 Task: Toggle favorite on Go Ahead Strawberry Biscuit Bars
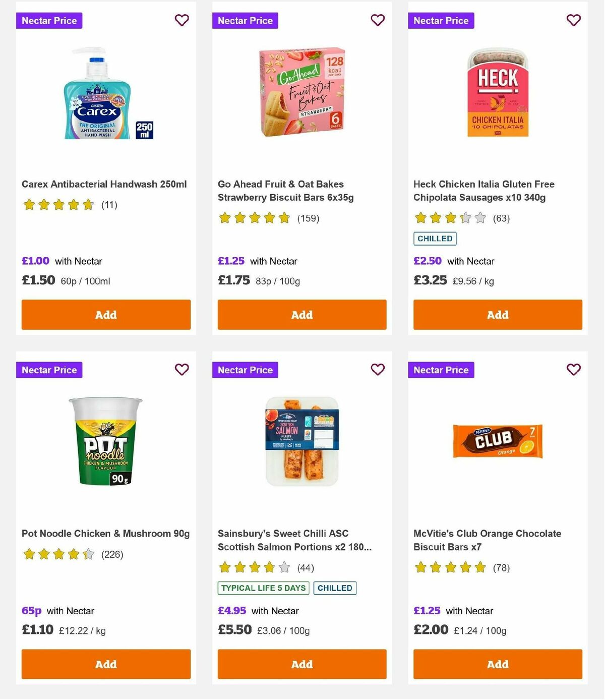(377, 20)
